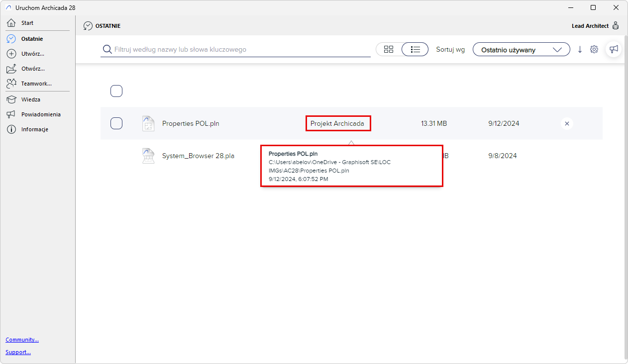Screen dimensions: 628x364
Task: Open the Support... link
Action: point(18,352)
